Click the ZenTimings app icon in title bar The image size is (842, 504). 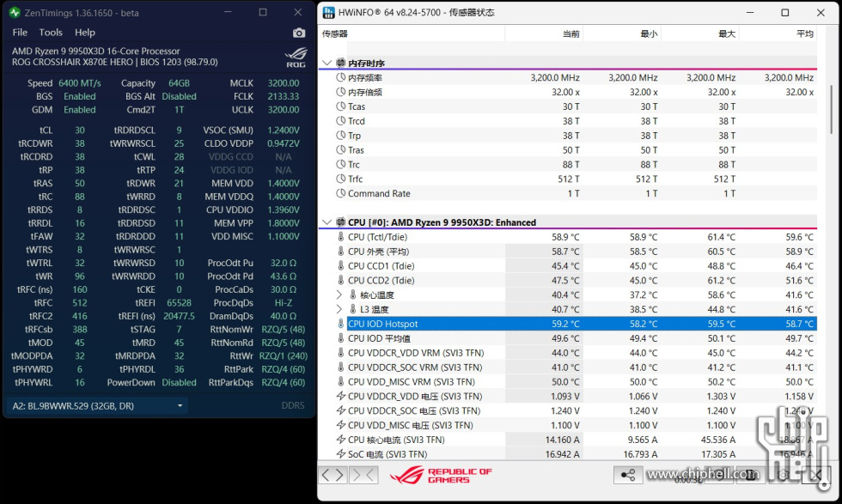point(15,12)
